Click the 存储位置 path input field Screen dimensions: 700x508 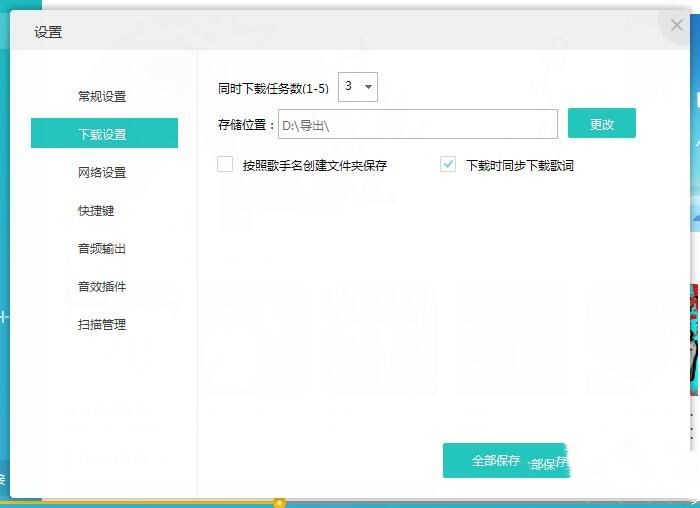(418, 124)
